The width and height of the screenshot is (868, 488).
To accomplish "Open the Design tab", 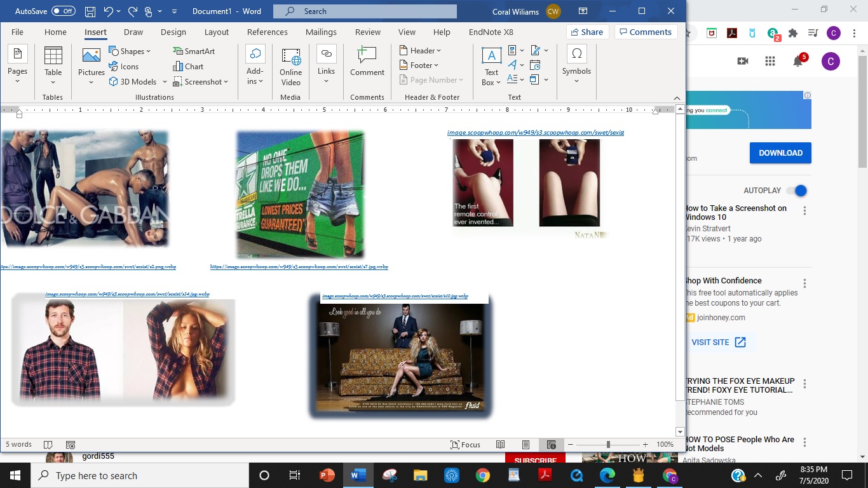I will point(173,32).
